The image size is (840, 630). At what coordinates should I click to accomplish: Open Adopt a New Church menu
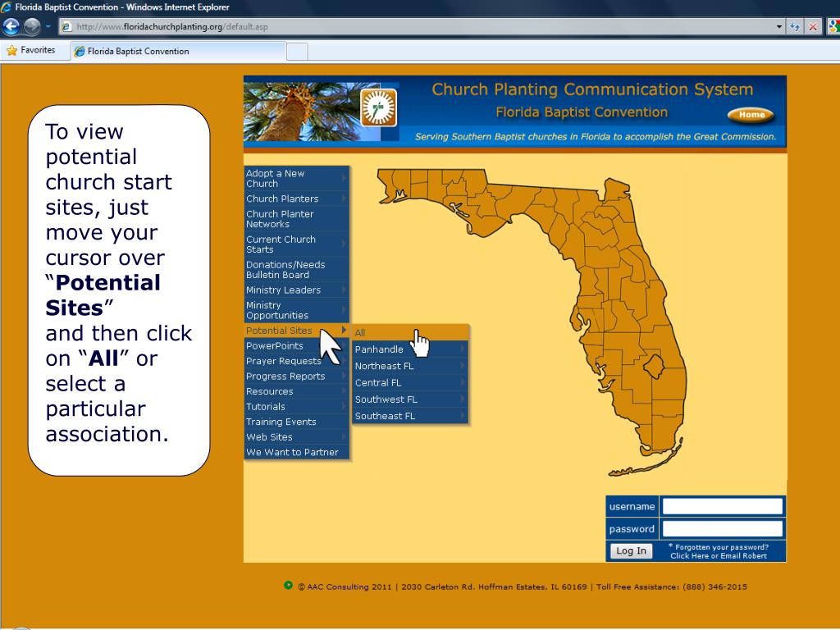[x=296, y=178]
